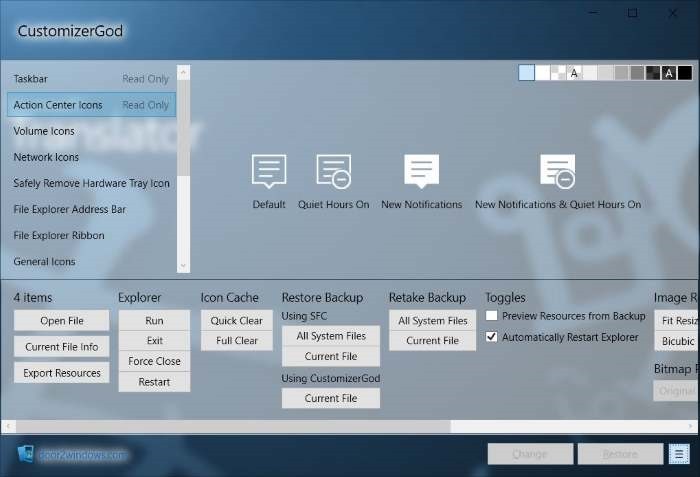700x477 pixels.
Task: Click the category list scrollbar thumb
Action: click(x=183, y=128)
